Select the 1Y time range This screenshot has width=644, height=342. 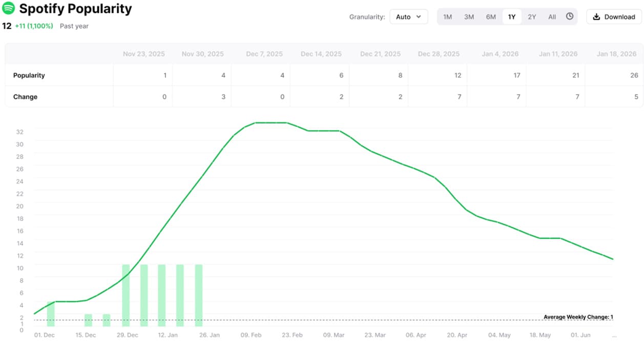click(x=511, y=17)
